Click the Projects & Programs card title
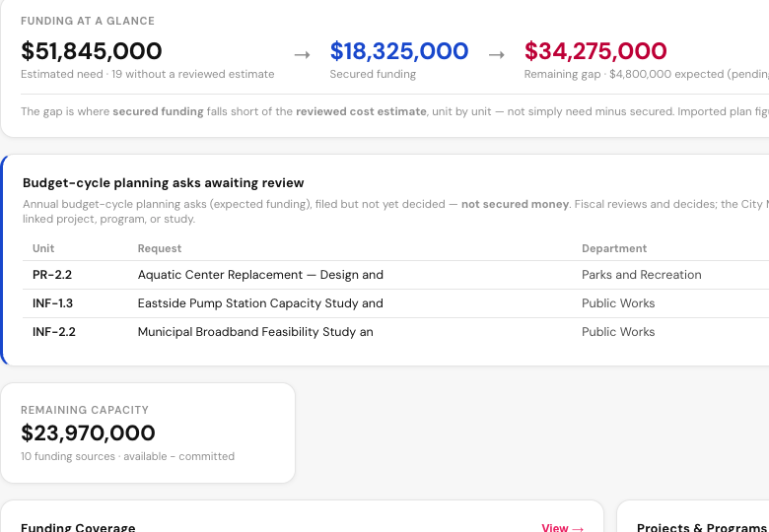Image resolution: width=769 pixels, height=532 pixels. point(702,528)
